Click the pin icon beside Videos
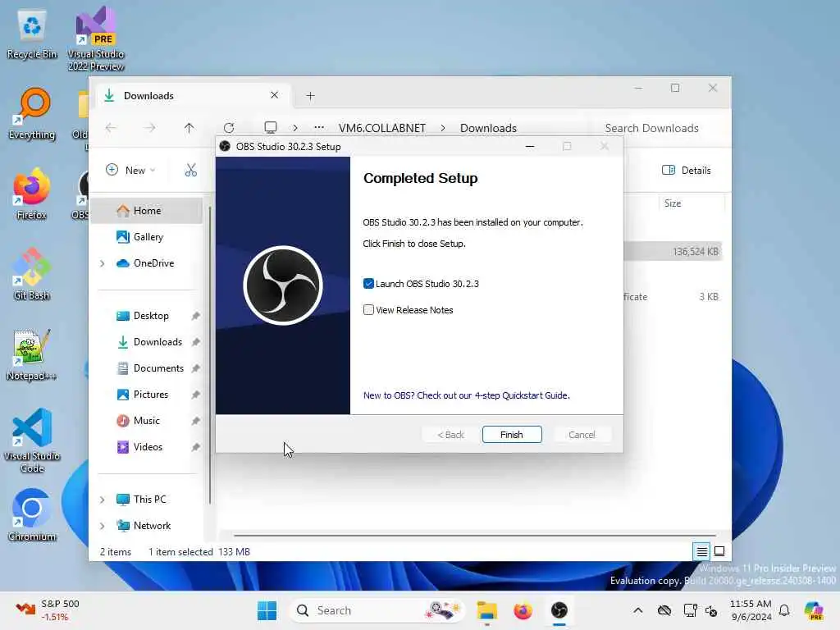Image resolution: width=840 pixels, height=630 pixels. tap(195, 447)
